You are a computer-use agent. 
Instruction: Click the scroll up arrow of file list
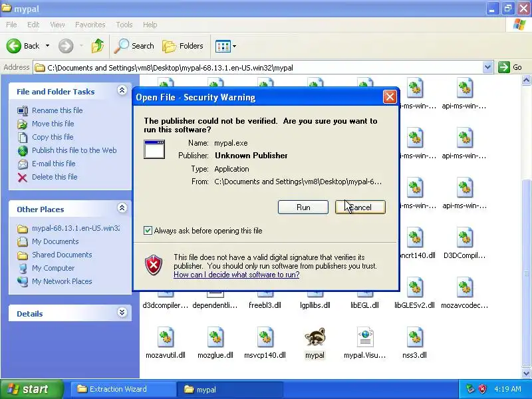(526, 80)
